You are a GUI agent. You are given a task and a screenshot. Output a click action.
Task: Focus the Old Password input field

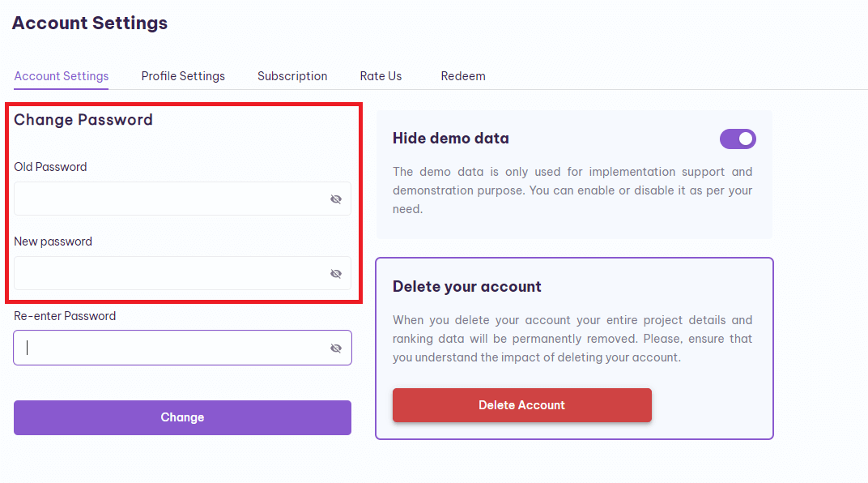(x=183, y=199)
